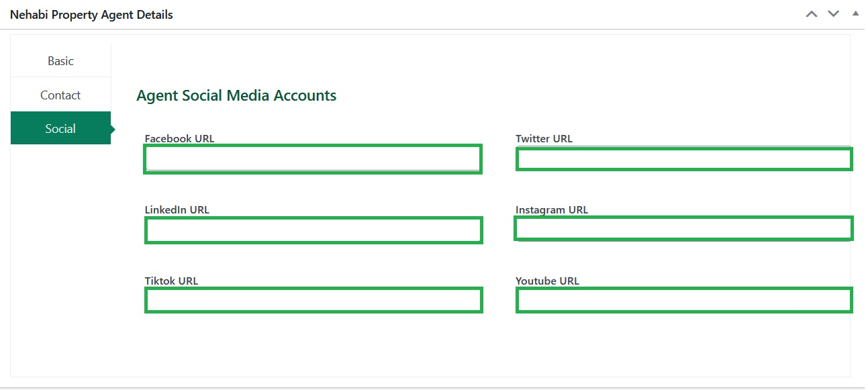Click the Youtube URL label text

pyautogui.click(x=547, y=281)
